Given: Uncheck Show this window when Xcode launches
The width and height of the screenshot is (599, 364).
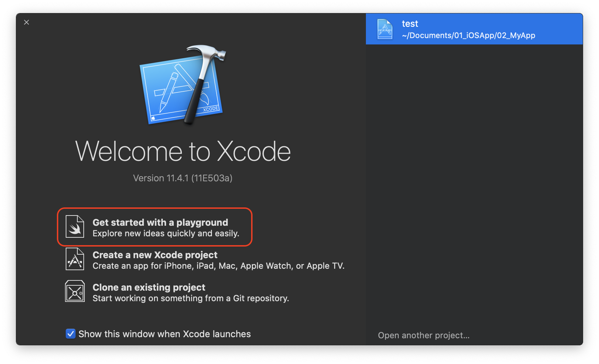Looking at the screenshot, I should pos(71,334).
